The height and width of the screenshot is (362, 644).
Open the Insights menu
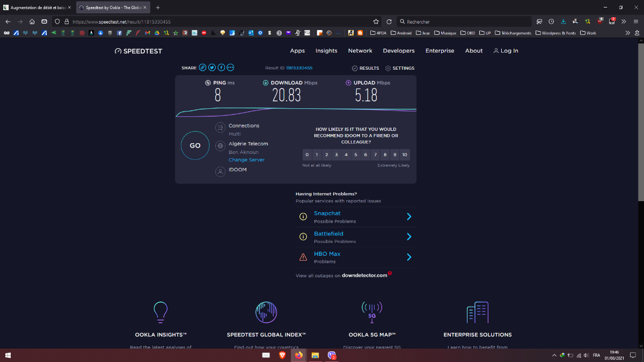click(326, 51)
